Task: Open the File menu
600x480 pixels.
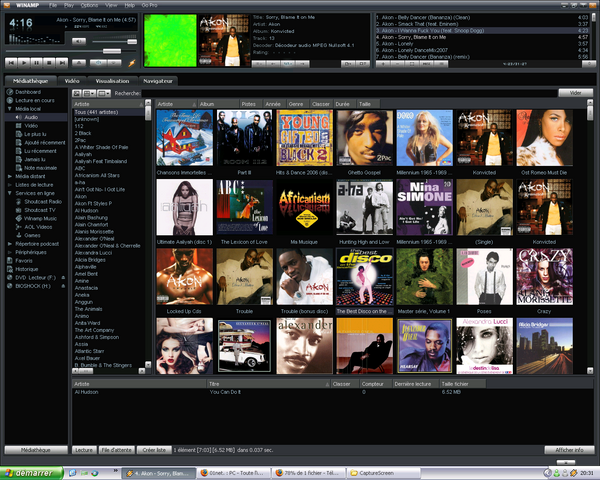Action: [53, 5]
